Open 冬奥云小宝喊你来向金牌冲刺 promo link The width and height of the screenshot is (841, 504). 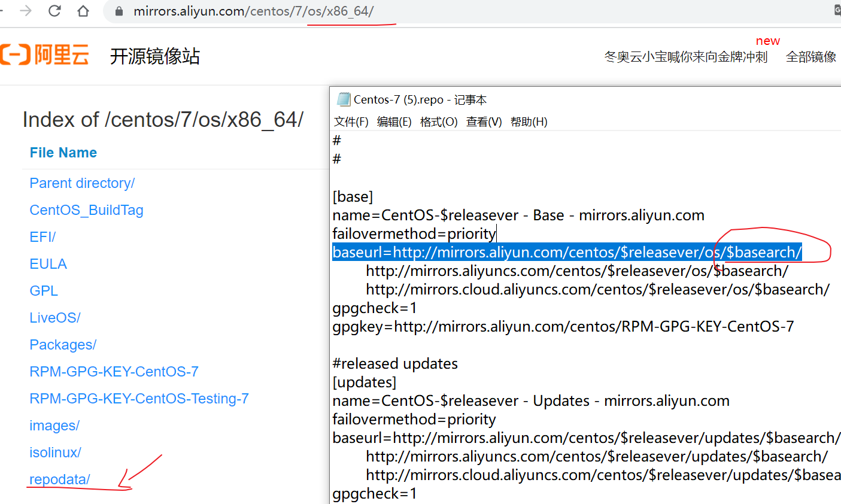pos(686,57)
